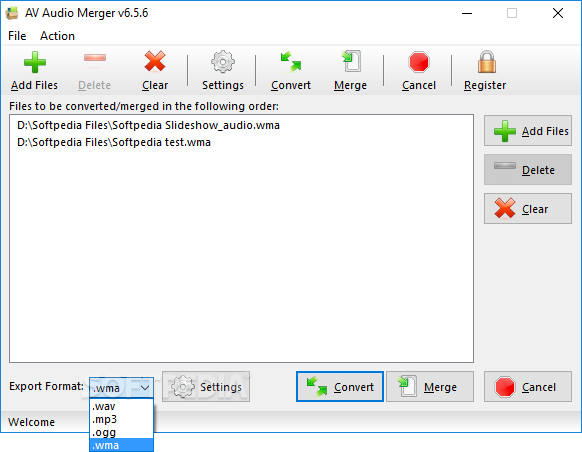The image size is (582, 452).
Task: Choose .wav from Export Format list
Action: [x=121, y=406]
